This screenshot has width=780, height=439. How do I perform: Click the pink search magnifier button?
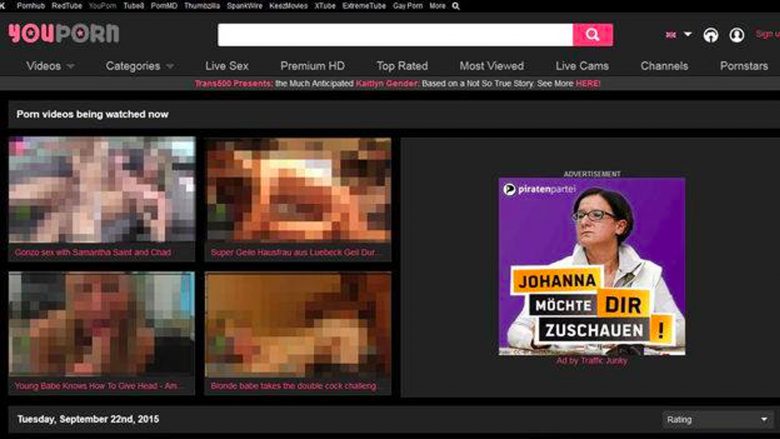592,35
